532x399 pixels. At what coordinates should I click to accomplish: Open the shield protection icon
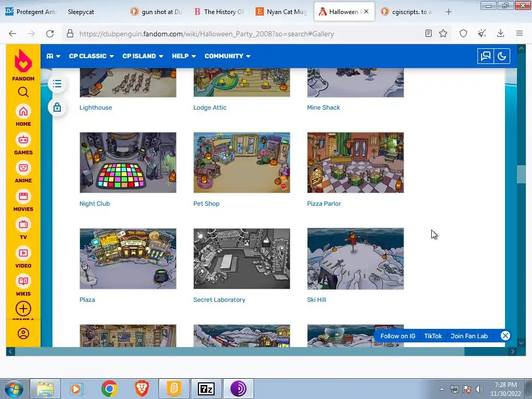coord(463,33)
